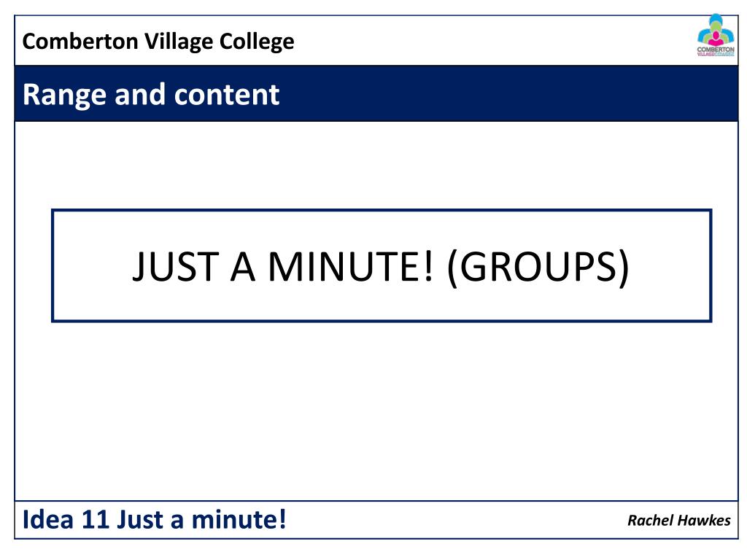Select the JUST A MINUTE! (GROUPS) text box
Screen dimensions: 747x560
pyautogui.click(x=382, y=265)
